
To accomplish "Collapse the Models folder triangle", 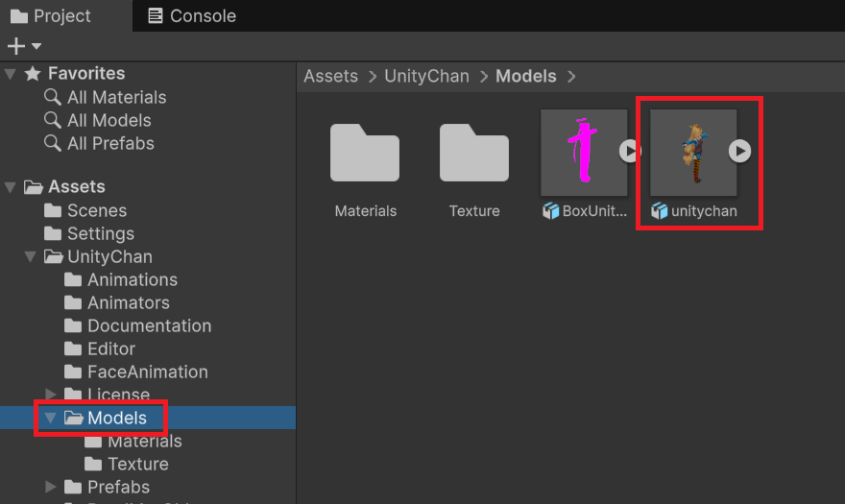I will click(52, 419).
